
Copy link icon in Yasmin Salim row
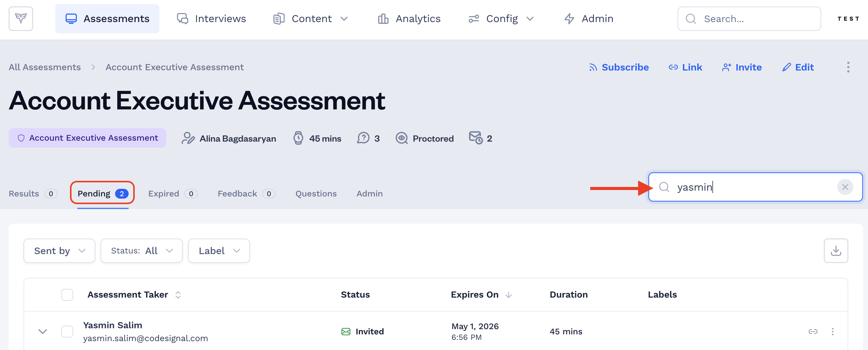pos(813,332)
